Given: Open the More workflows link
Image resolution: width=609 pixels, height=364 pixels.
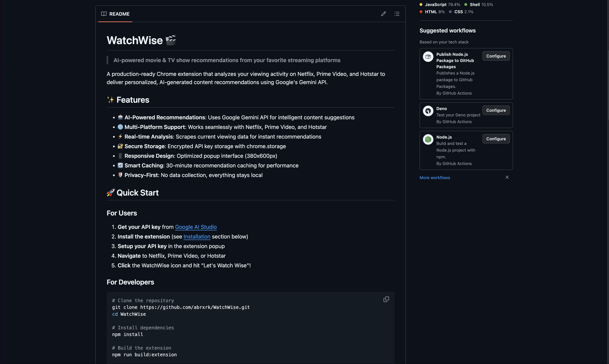Looking at the screenshot, I should [x=435, y=178].
